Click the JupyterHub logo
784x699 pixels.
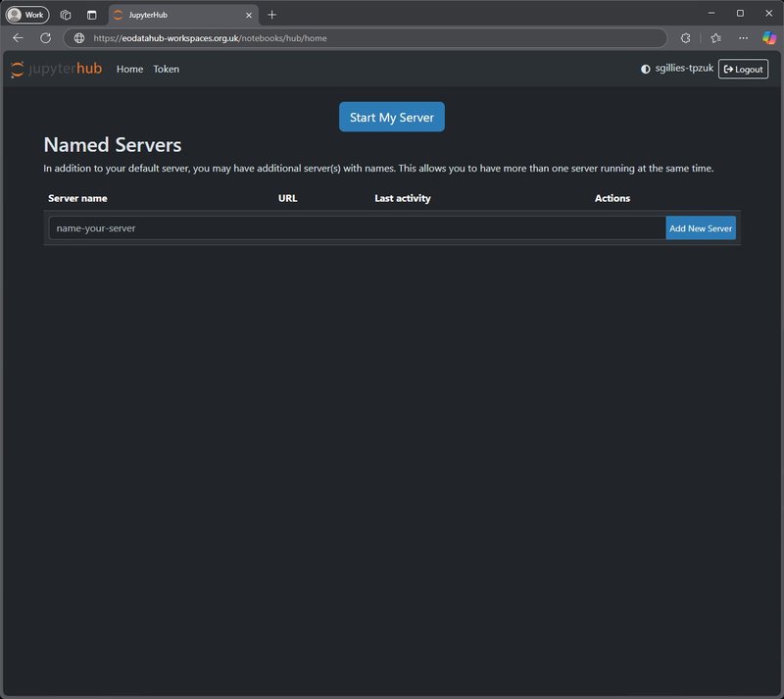56,69
